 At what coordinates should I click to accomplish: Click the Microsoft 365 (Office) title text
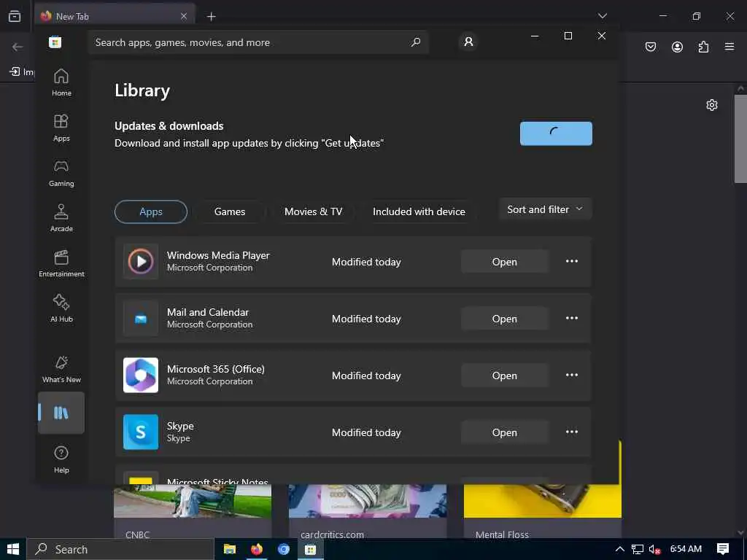[x=216, y=369]
